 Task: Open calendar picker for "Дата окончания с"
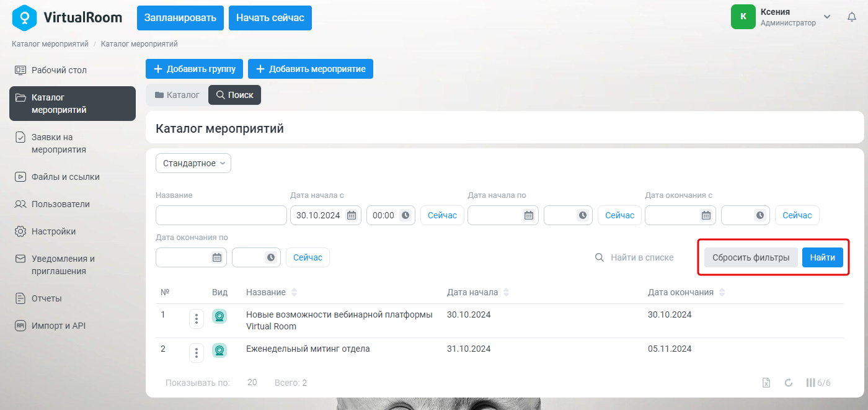(x=706, y=215)
